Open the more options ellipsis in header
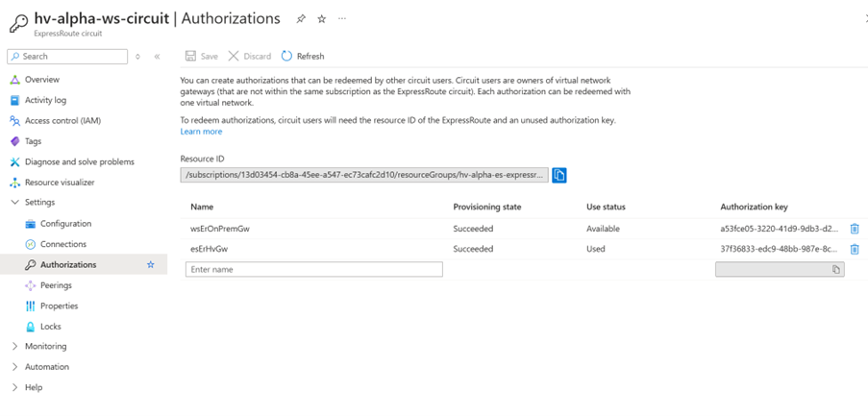Viewport: 868px width, 416px height. (x=342, y=18)
